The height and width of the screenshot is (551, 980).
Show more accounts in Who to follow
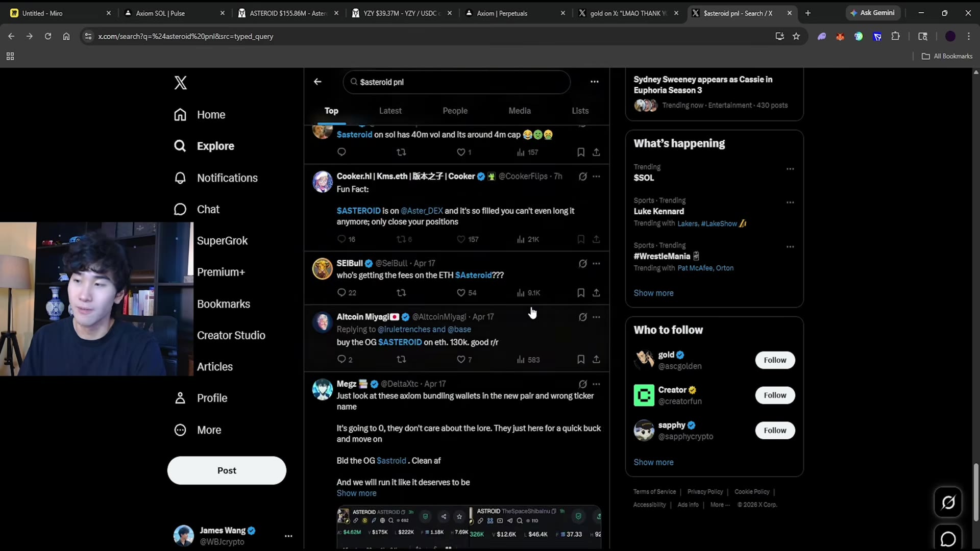pos(653,462)
